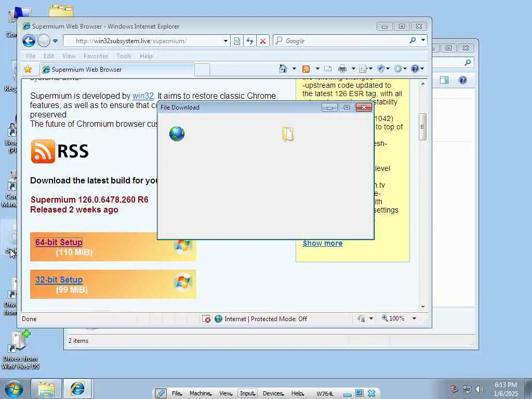Open the File menu in Internet Explorer

31,56
